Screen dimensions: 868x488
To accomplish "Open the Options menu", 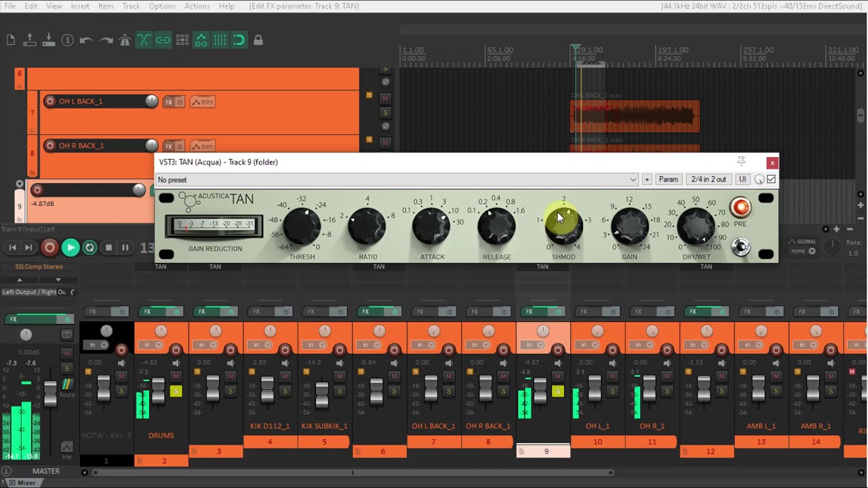I will [x=162, y=6].
